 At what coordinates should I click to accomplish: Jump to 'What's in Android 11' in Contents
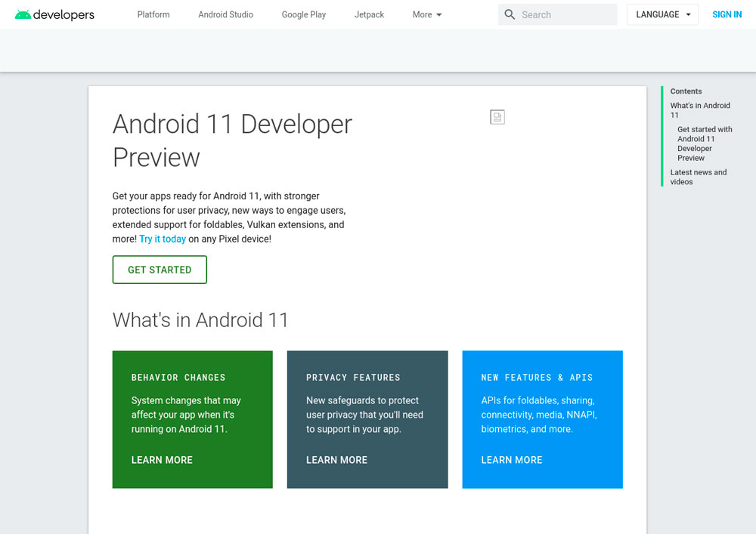click(700, 110)
